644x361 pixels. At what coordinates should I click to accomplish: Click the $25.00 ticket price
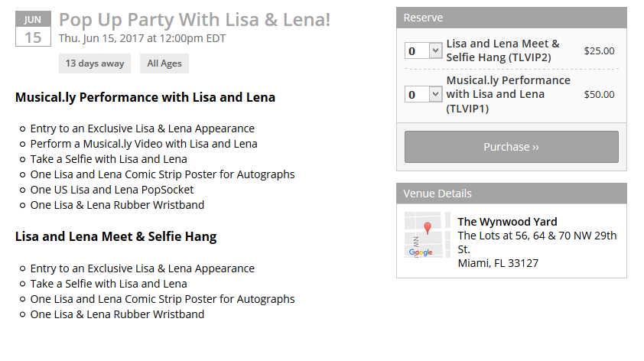point(599,51)
